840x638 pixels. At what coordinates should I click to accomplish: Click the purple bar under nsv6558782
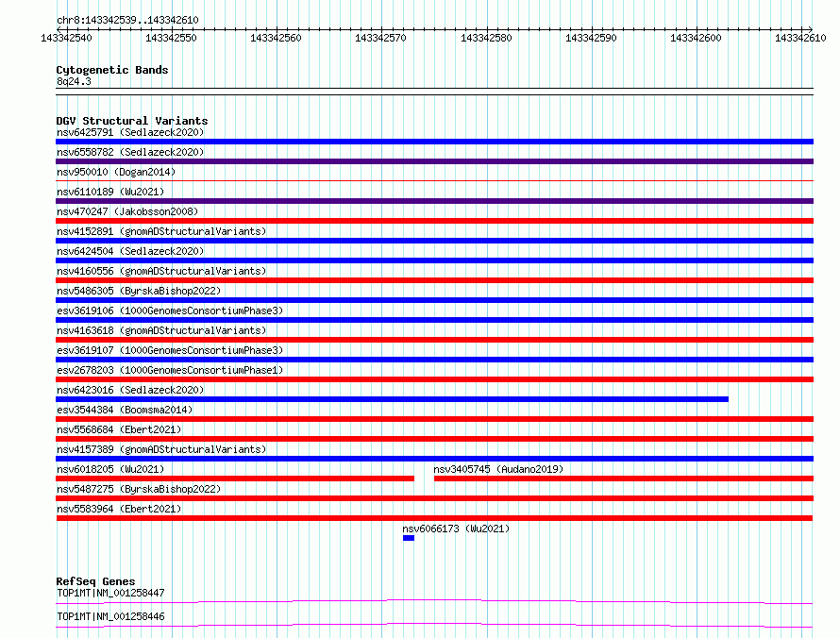pos(434,161)
